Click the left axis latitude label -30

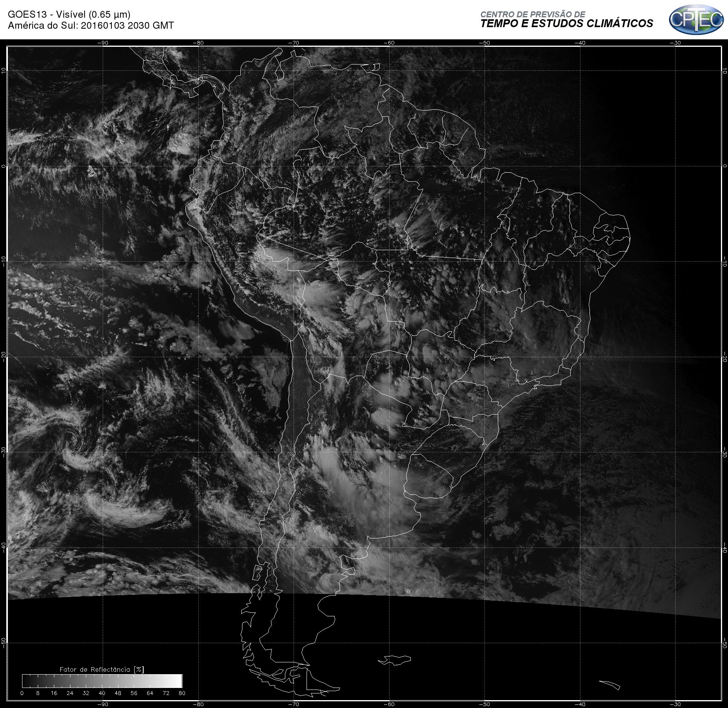(x=4, y=452)
